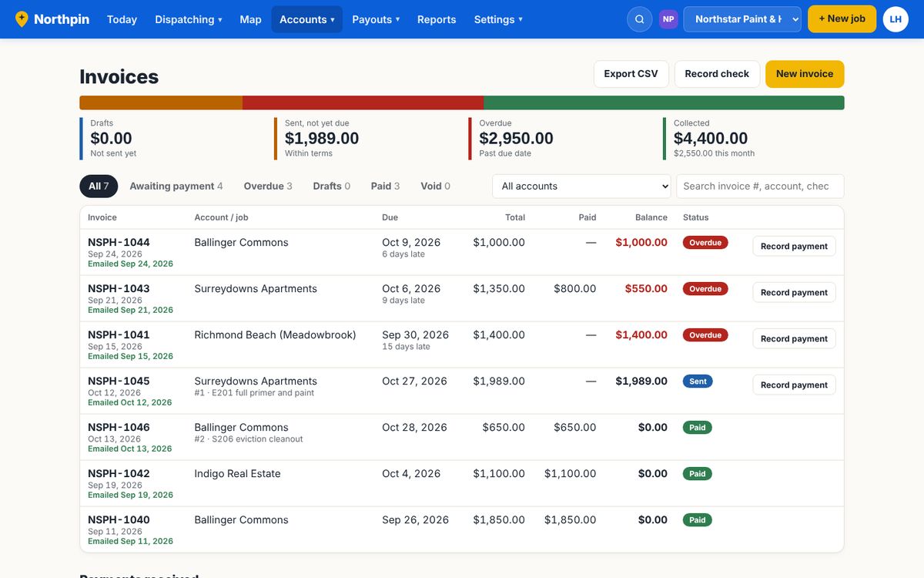Click the Sent, not yet due summary card
Screen dimensions: 924x578
(x=368, y=139)
